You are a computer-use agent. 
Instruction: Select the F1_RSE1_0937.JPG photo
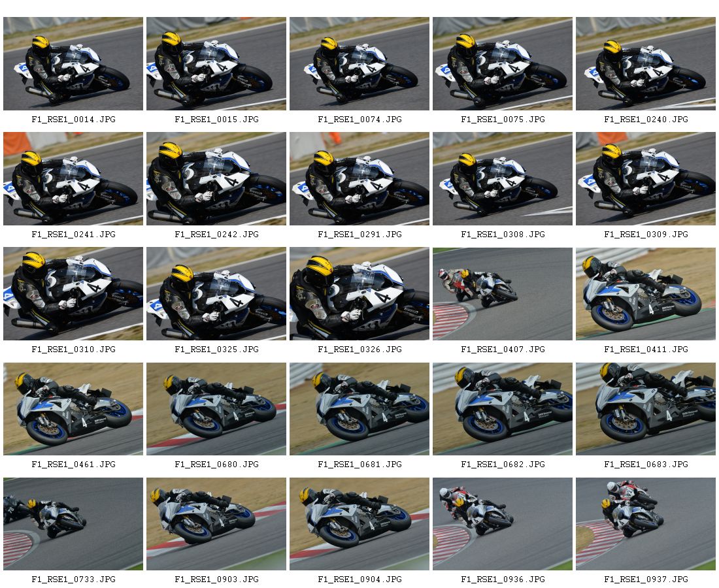[645, 524]
